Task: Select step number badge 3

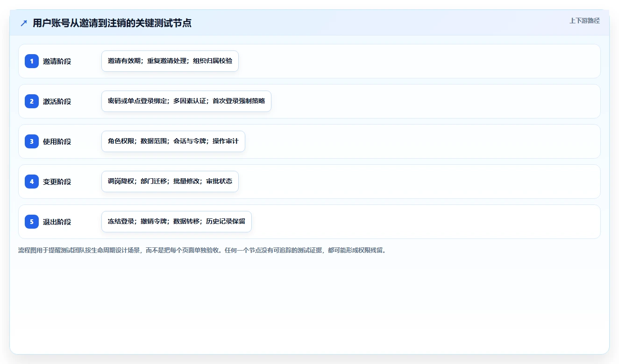Action: coord(32,141)
